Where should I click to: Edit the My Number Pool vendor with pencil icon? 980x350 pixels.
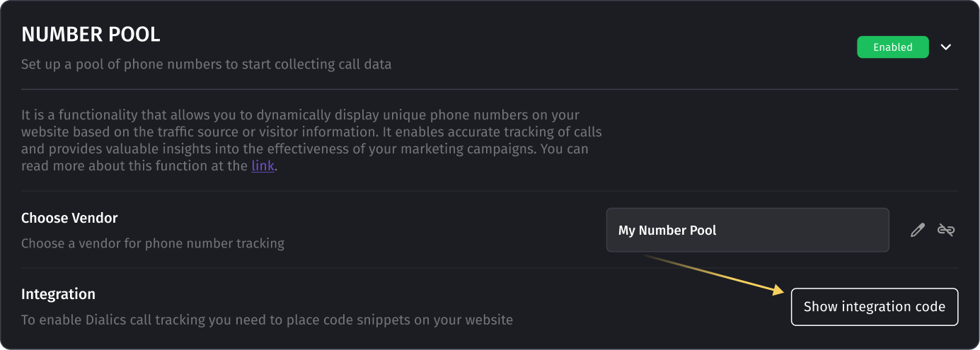(x=918, y=230)
